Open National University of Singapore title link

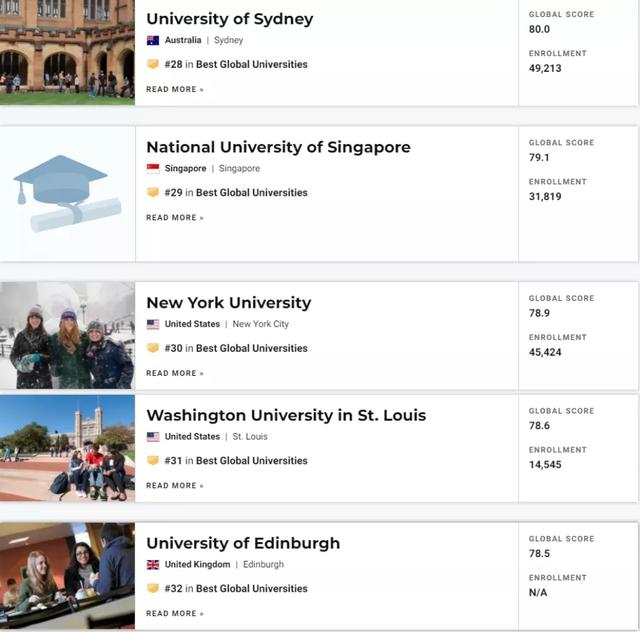pyautogui.click(x=278, y=147)
